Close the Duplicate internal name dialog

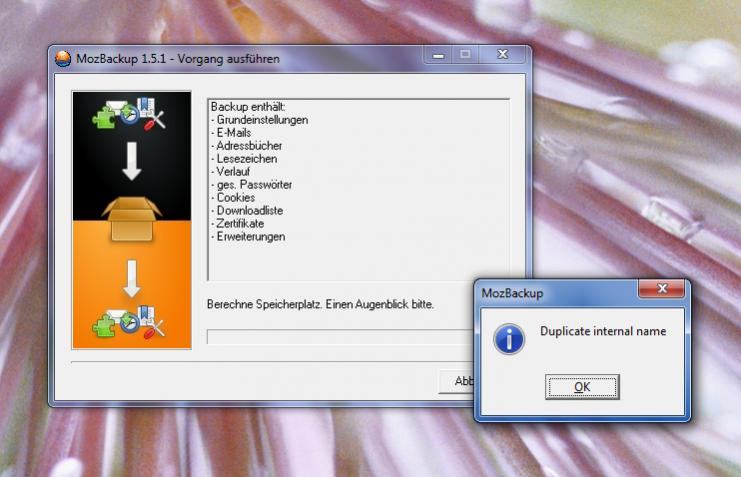tap(662, 288)
